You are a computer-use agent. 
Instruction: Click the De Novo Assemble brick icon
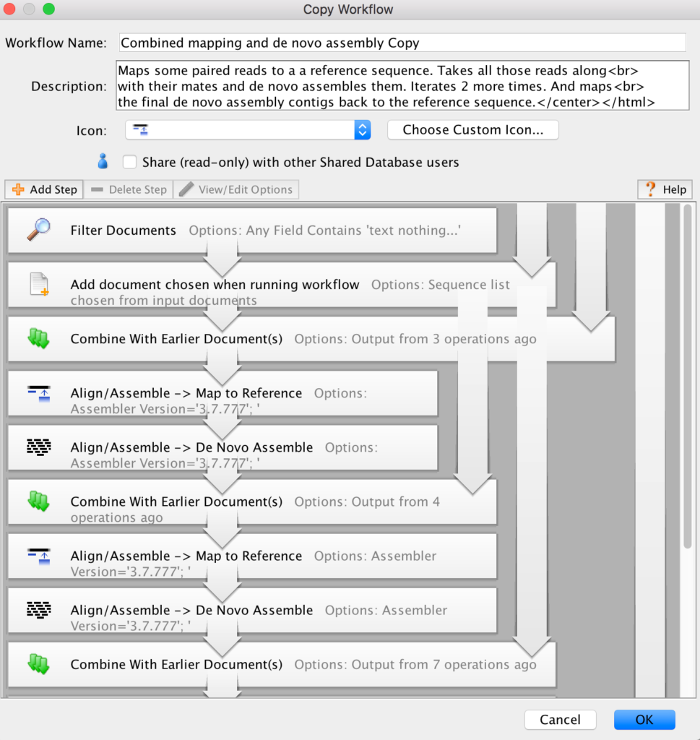tap(38, 447)
